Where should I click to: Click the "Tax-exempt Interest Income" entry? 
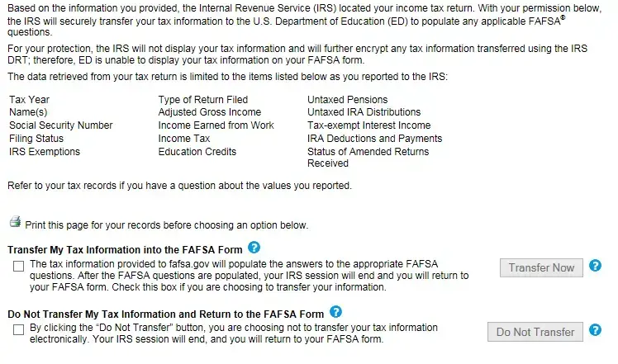(x=368, y=125)
